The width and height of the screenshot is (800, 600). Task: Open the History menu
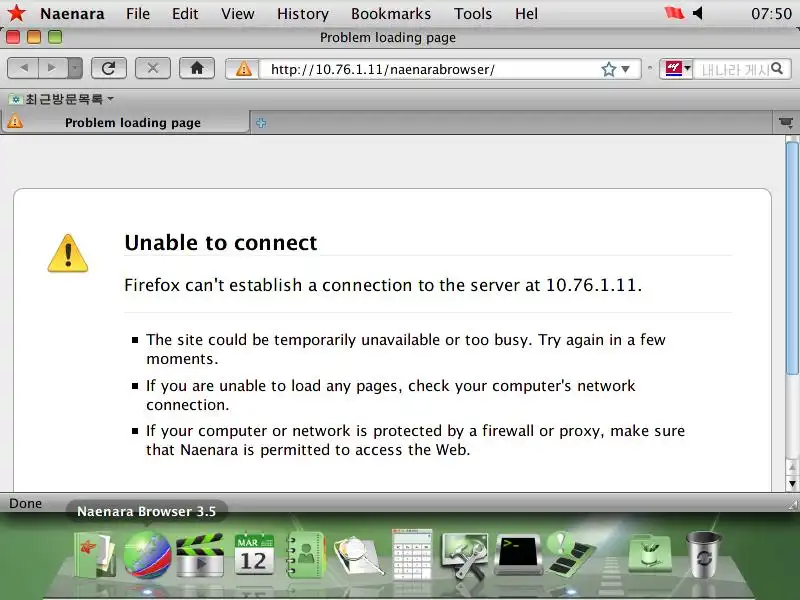click(303, 14)
